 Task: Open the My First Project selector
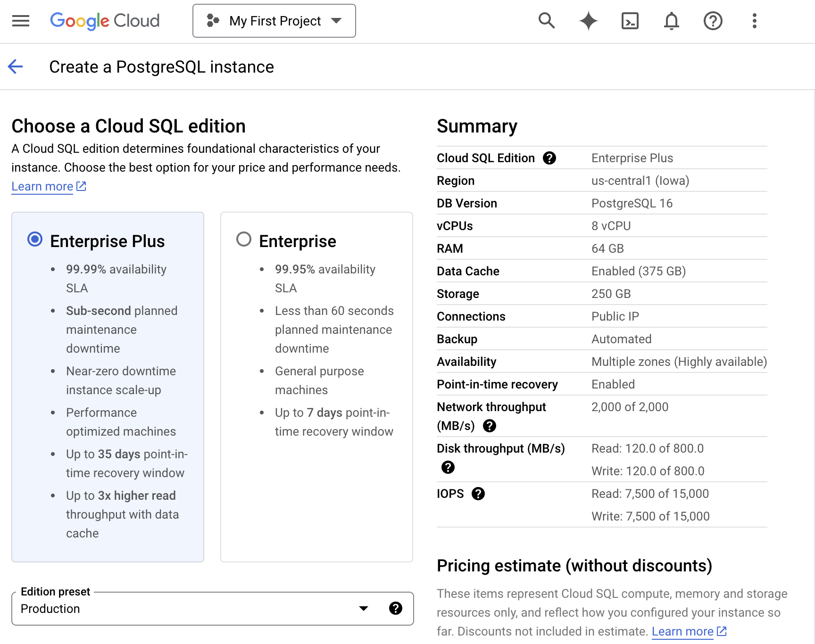[x=274, y=21]
